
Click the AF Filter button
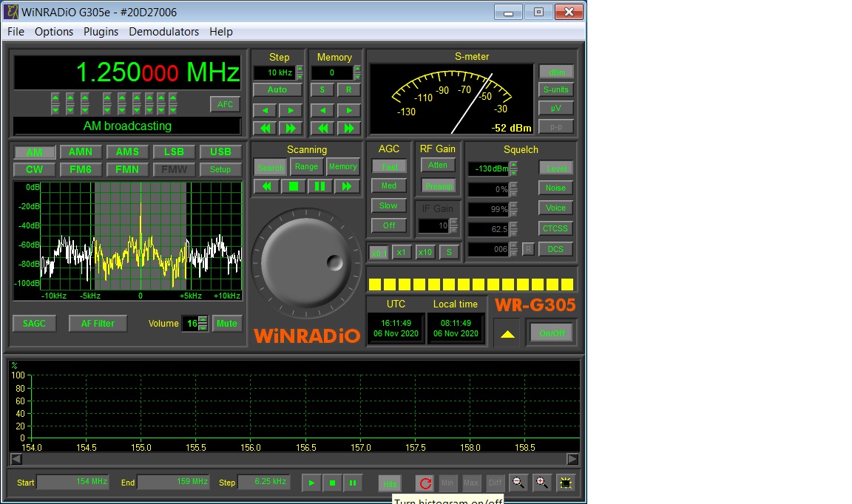pyautogui.click(x=98, y=324)
